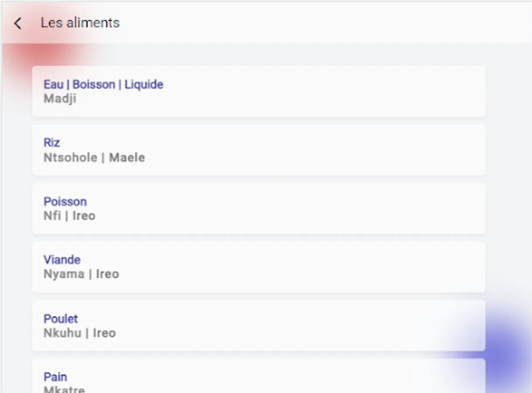Viewport: 532px width, 393px height.
Task: Open the Poulet card
Action: 258,325
